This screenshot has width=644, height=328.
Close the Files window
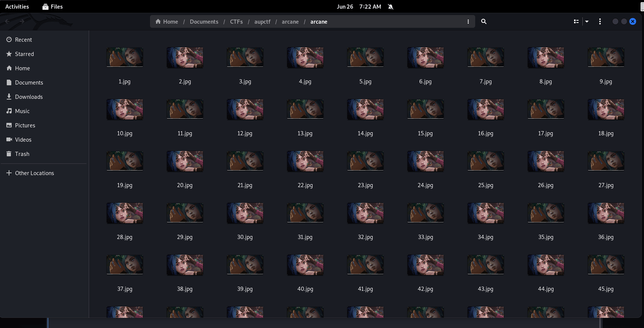point(633,21)
